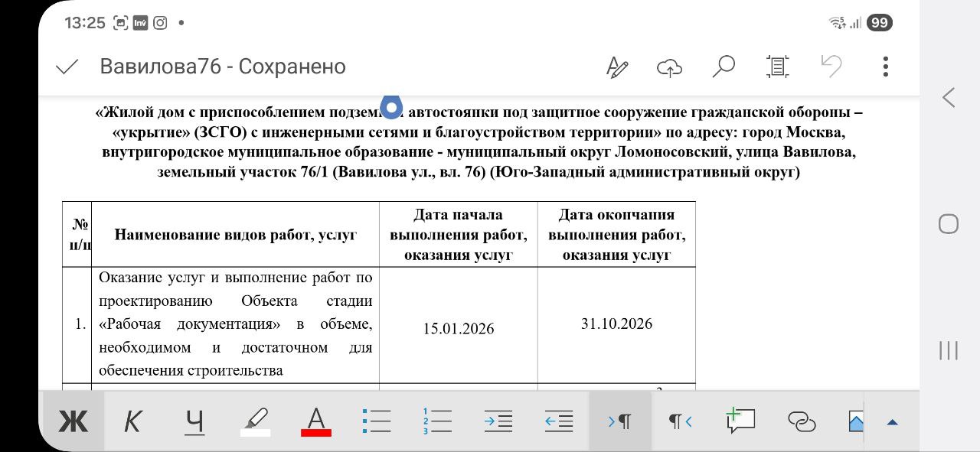Increase paragraph indent

498,421
